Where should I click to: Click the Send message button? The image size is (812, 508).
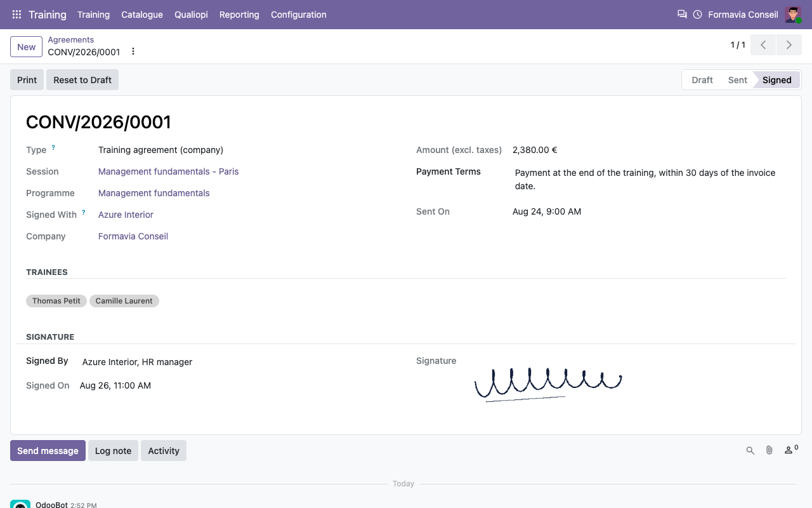[48, 450]
